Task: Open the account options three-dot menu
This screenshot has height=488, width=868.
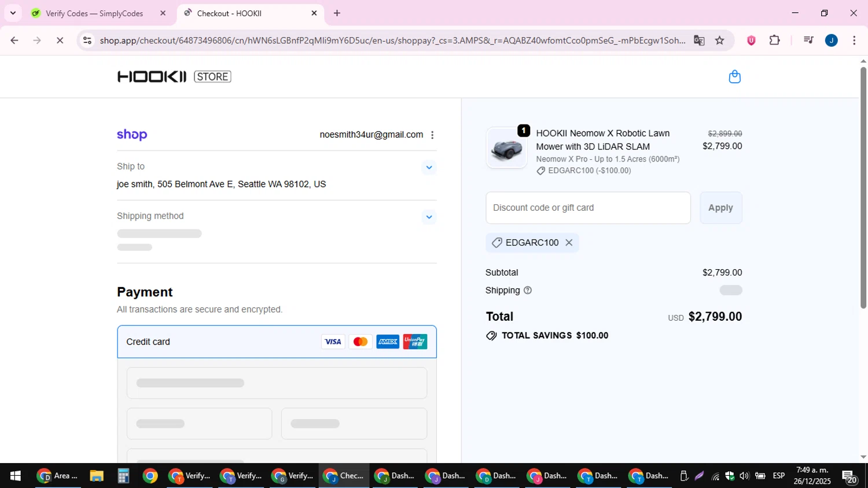Action: [x=432, y=135]
